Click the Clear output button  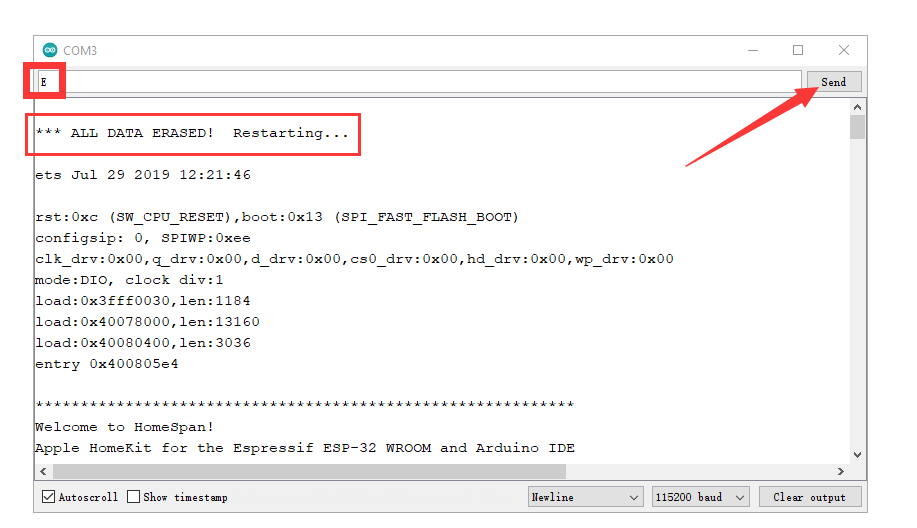click(809, 497)
